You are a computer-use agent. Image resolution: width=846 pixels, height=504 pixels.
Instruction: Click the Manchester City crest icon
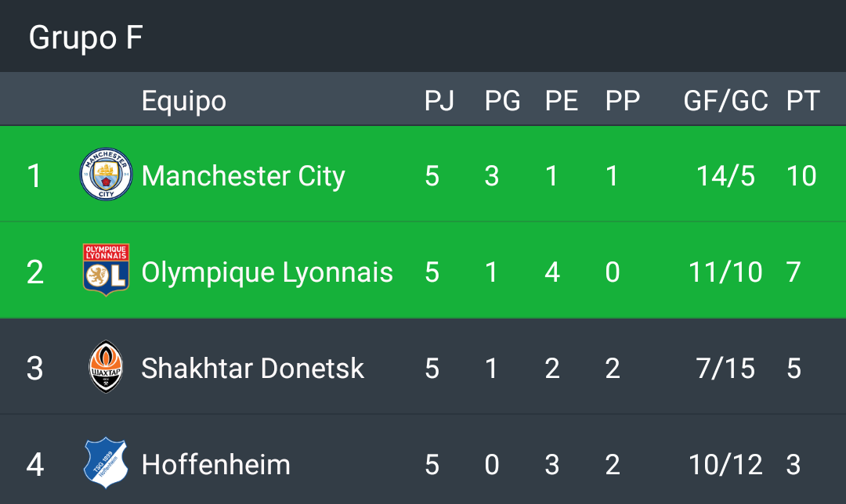tap(106, 175)
